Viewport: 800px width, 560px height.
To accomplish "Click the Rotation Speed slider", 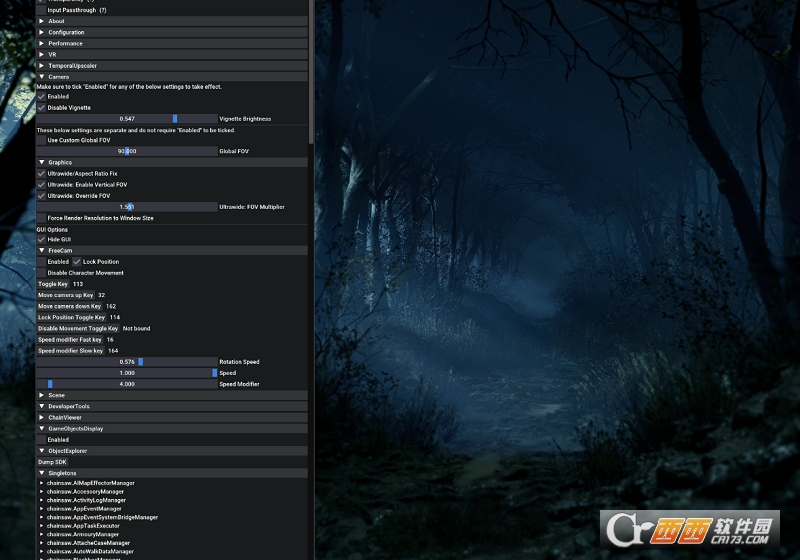I will tap(127, 362).
